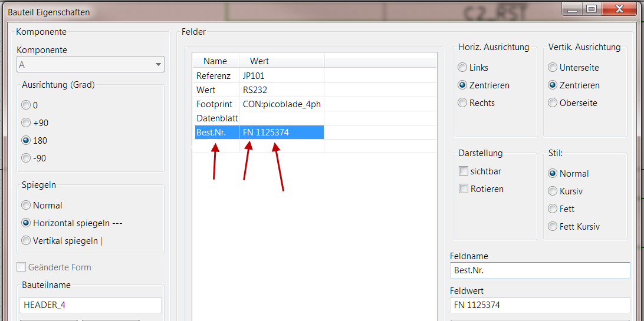Select the Datenblatt row in the table
Screen dimensions: 644x321
click(314, 118)
